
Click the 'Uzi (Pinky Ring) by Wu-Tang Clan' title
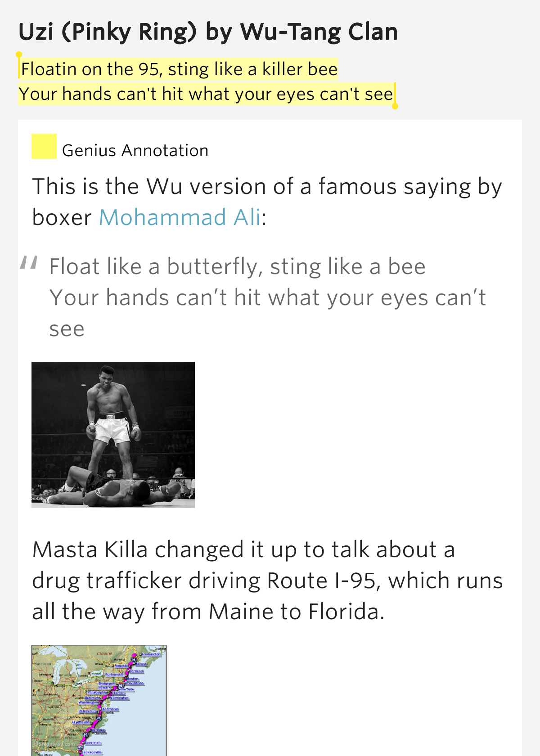click(x=208, y=32)
